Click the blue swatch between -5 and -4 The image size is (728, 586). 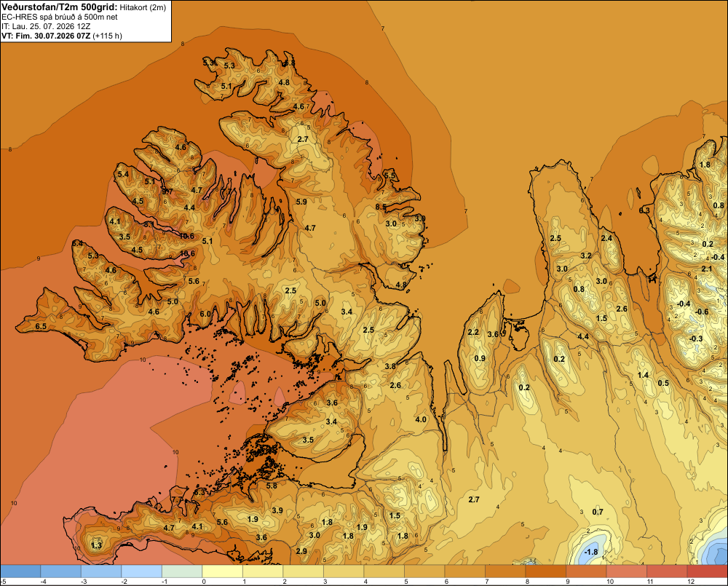click(x=20, y=571)
